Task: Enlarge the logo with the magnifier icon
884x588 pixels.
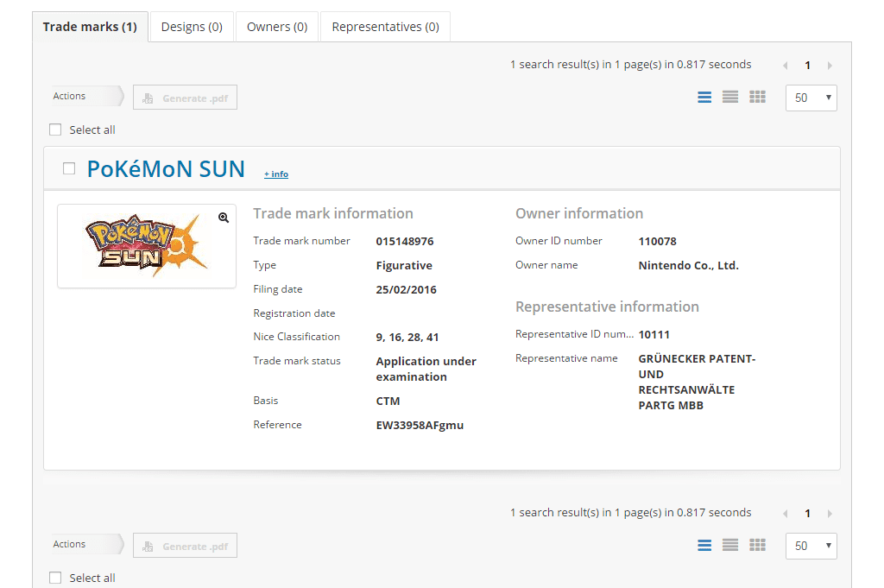Action: point(224,218)
